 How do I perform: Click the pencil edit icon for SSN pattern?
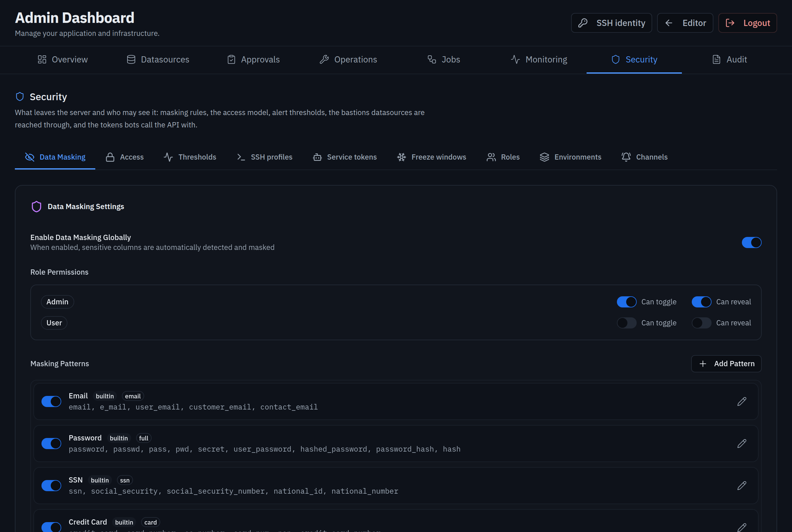click(x=742, y=486)
